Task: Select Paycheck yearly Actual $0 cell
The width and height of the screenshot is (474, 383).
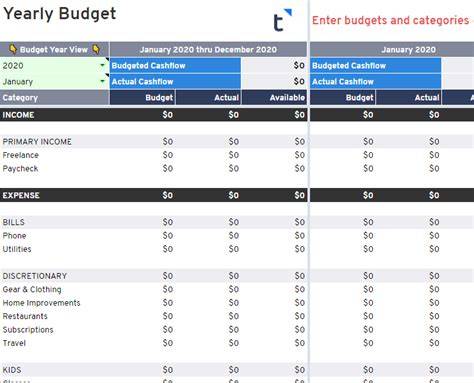Action: 234,168
